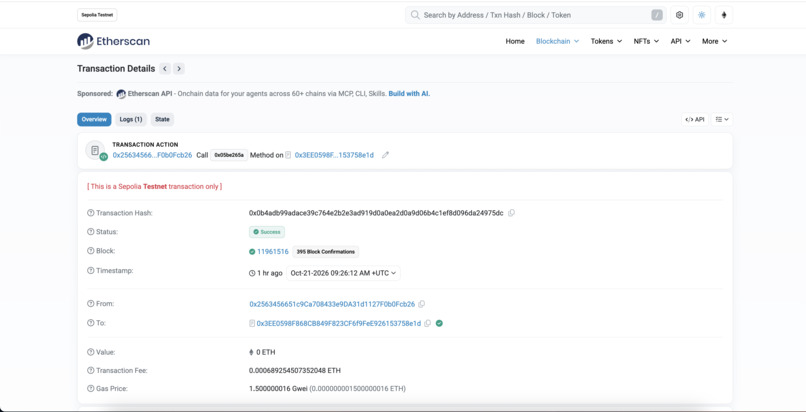The image size is (806, 412).
Task: Open 0x3EE0598F...153758e1d in Transaction Action
Action: 334,155
